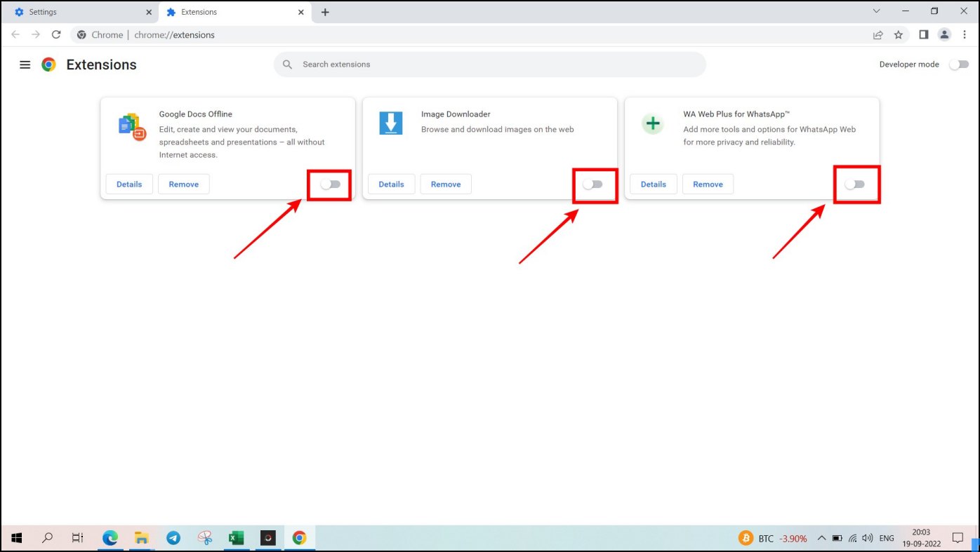Share this page using the share icon
980x552 pixels.
(x=878, y=34)
